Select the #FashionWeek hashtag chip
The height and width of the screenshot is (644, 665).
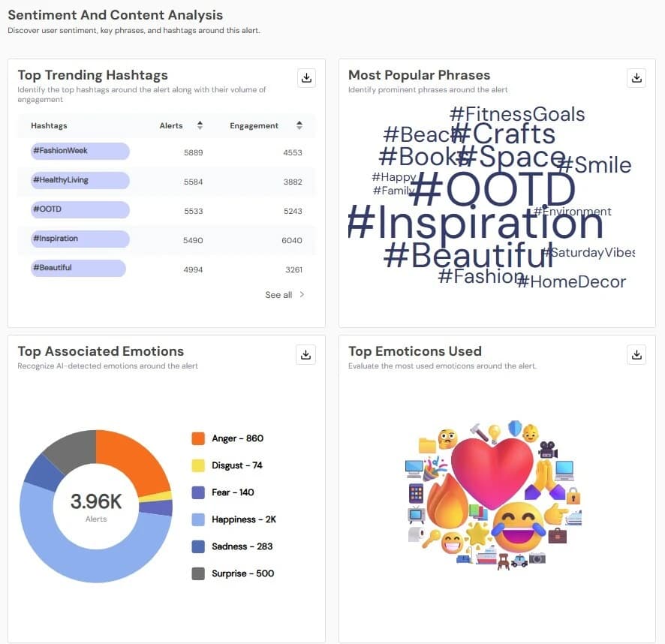[x=80, y=151]
